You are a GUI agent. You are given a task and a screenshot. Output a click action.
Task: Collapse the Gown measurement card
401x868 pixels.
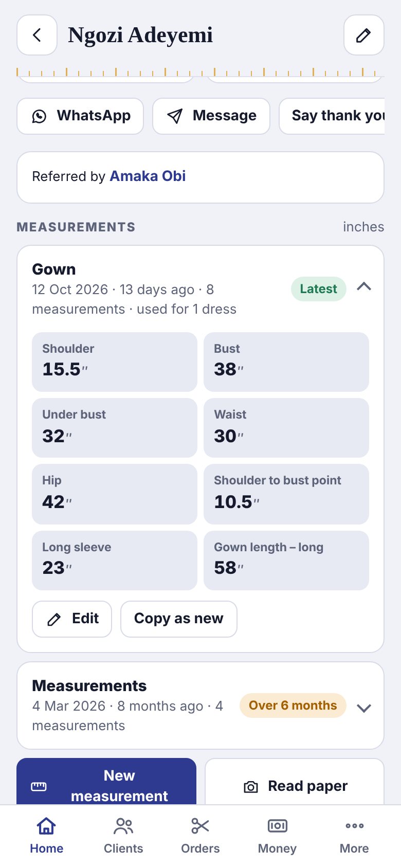coord(364,287)
